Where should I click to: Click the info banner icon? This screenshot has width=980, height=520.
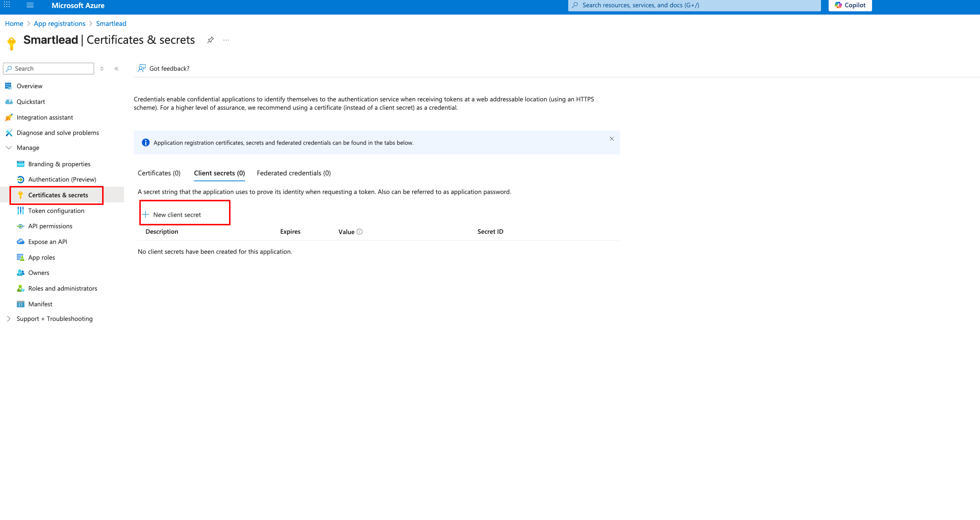pos(146,143)
